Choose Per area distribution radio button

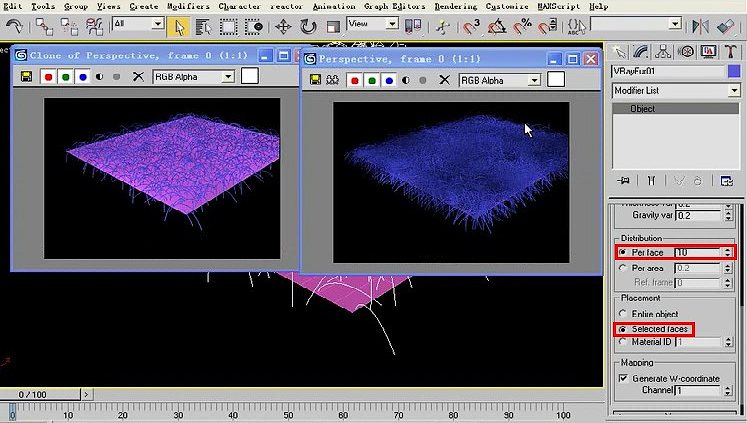tap(623, 268)
